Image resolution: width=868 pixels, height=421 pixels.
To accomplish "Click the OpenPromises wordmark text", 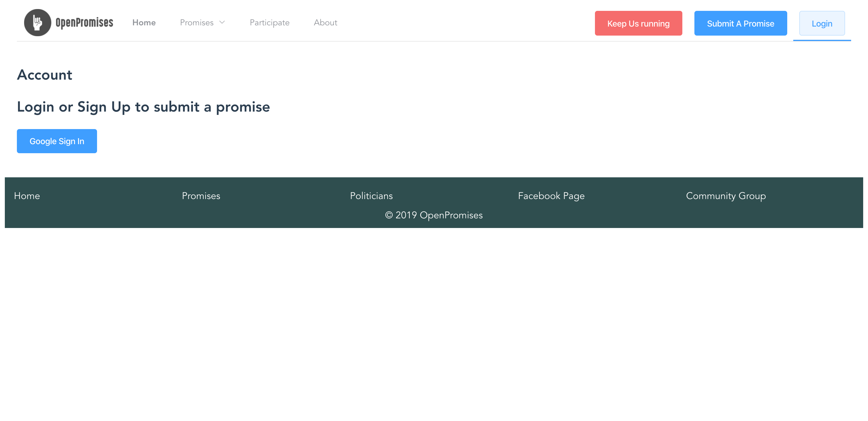I will [84, 22].
